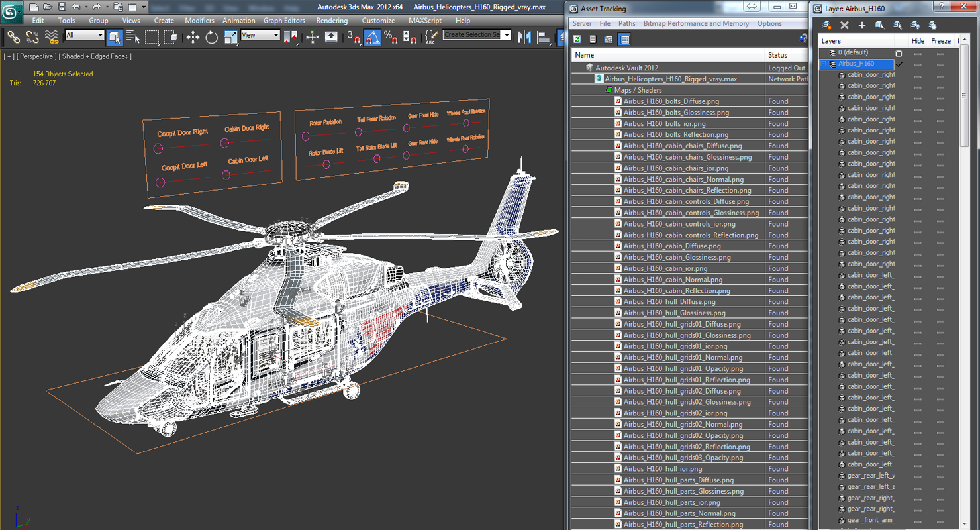980x530 pixels.
Task: Open the Edit menu
Action: [x=38, y=21]
